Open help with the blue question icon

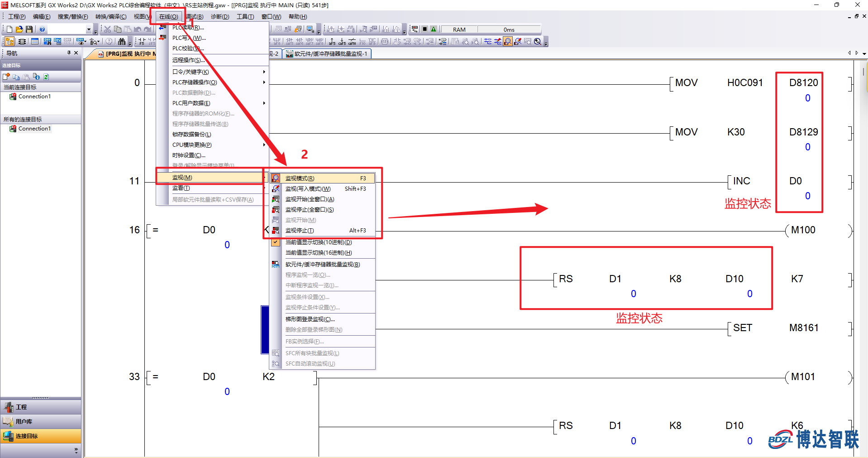[42, 29]
